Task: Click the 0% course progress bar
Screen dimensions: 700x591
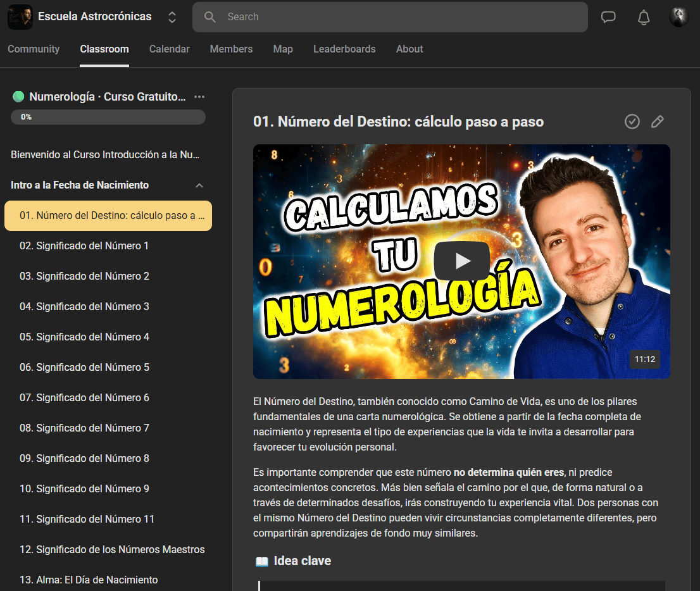Action: [x=108, y=117]
